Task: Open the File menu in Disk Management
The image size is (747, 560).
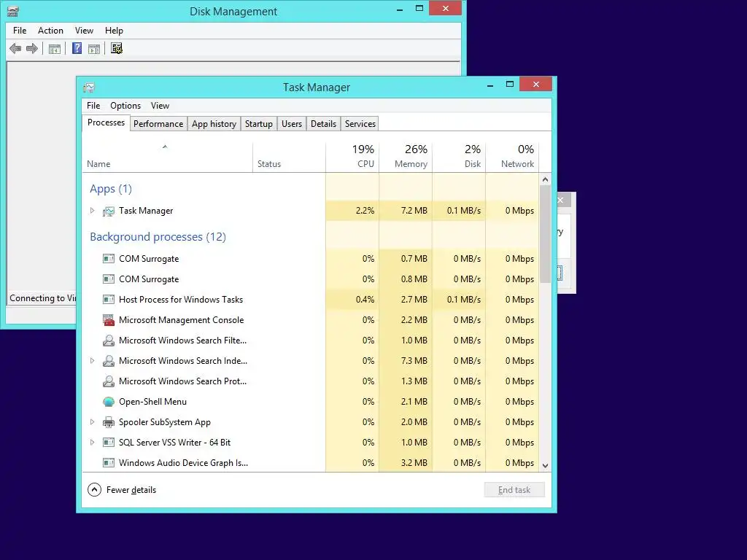Action: pyautogui.click(x=20, y=31)
